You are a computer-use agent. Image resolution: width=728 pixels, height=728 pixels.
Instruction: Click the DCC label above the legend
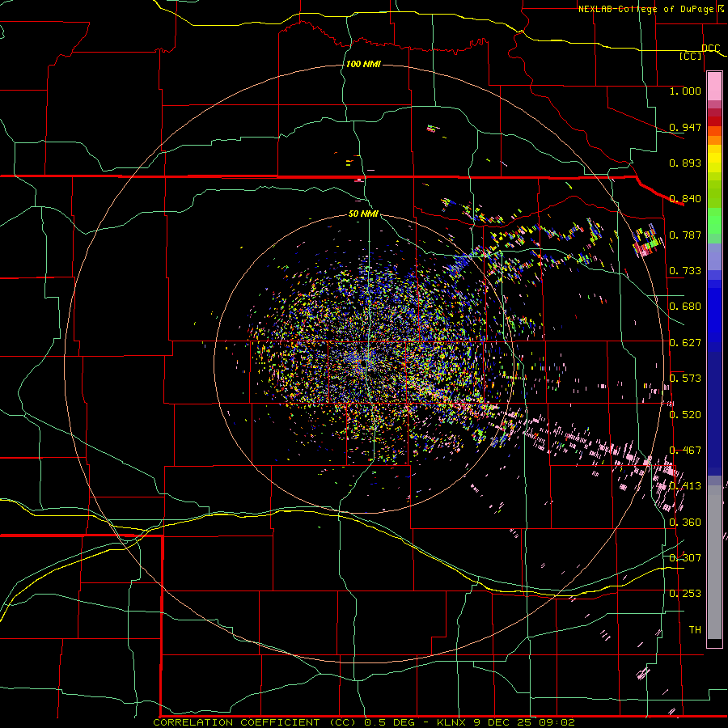(710, 49)
